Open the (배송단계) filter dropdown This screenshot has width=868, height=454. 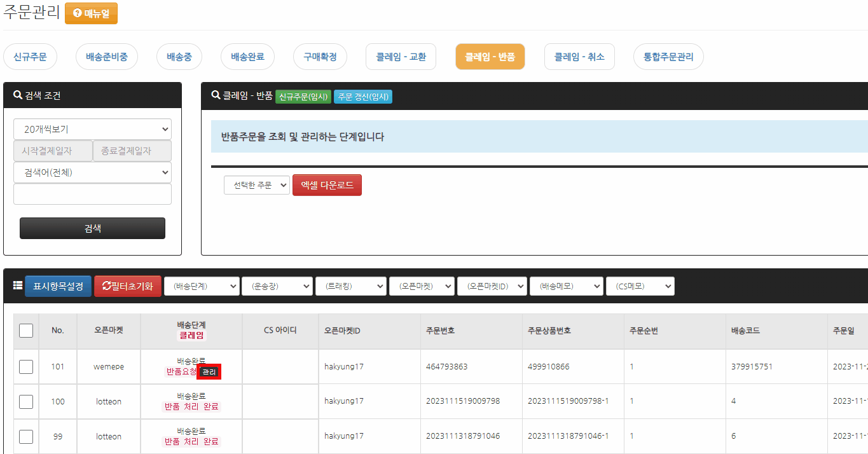[x=202, y=286]
